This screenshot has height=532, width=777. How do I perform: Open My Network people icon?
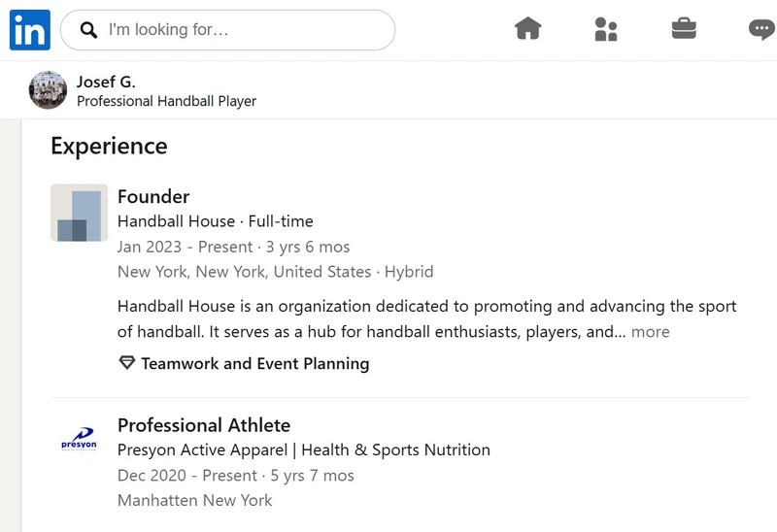coord(605,29)
